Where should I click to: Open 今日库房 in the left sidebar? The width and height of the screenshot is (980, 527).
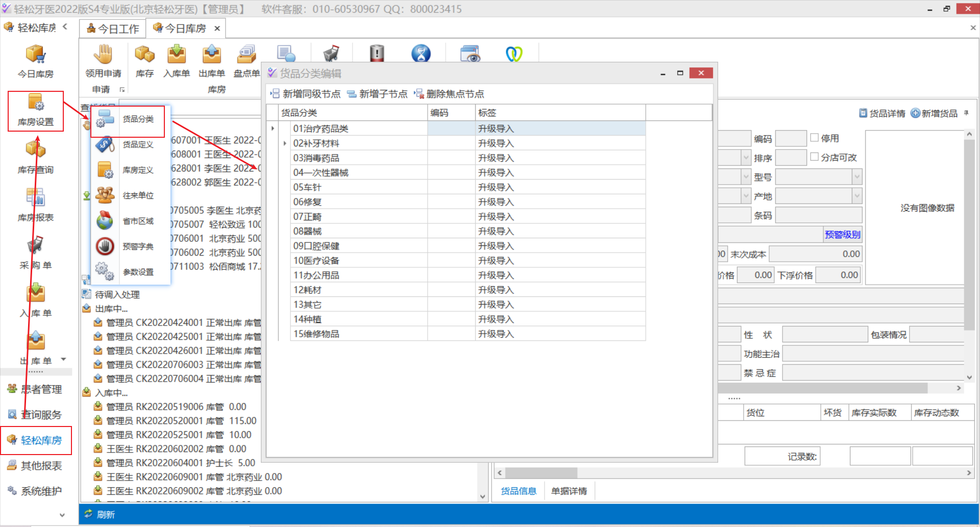click(x=36, y=61)
